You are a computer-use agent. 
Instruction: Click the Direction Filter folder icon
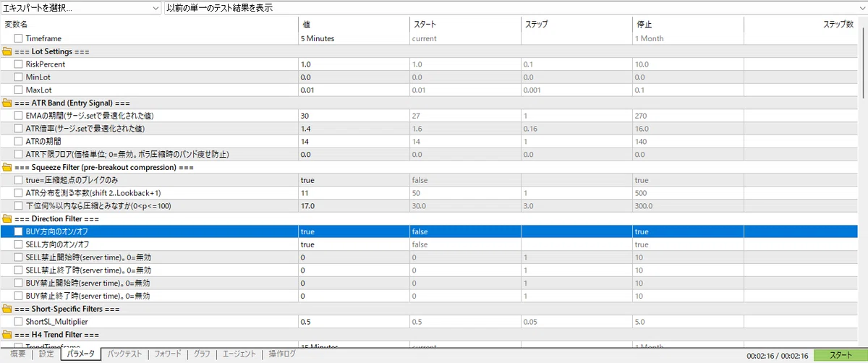pyautogui.click(x=7, y=218)
